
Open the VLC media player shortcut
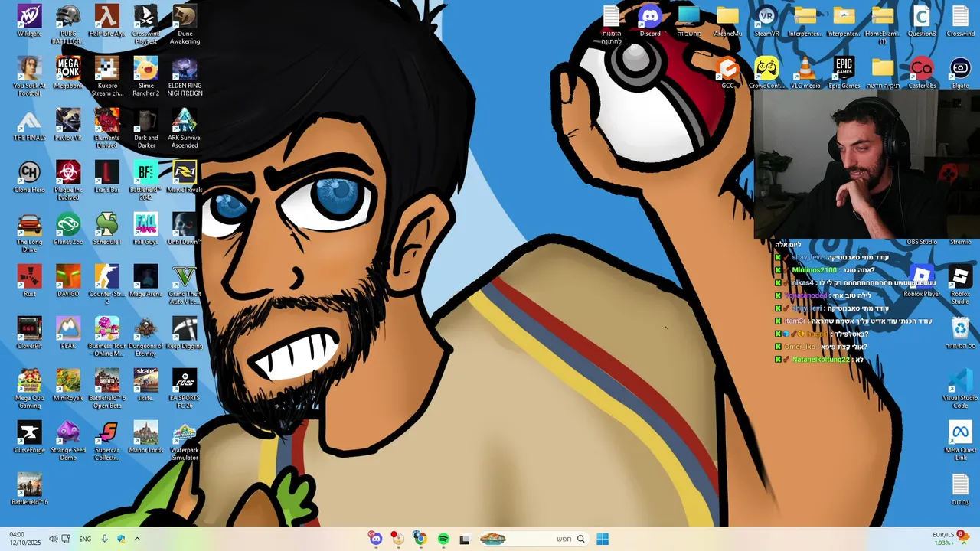805,73
